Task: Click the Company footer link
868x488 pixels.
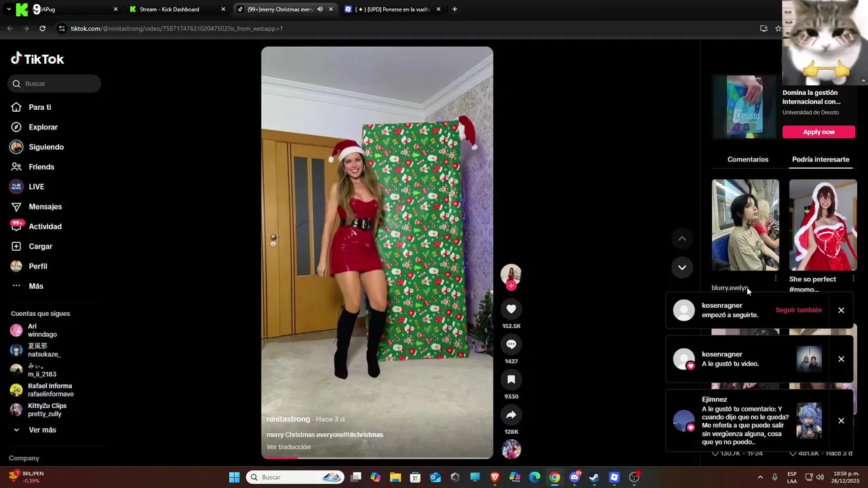Action: click(24, 458)
